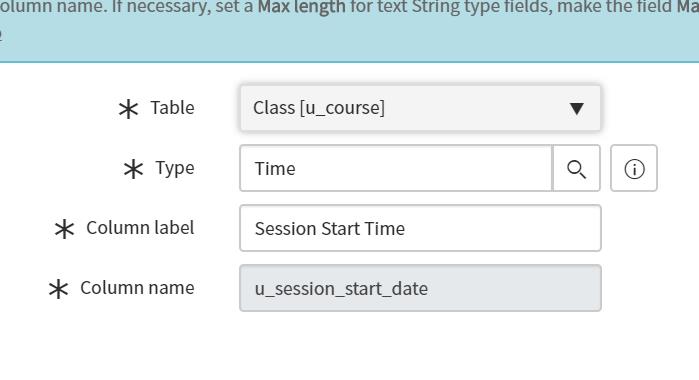The image size is (699, 380).
Task: Open the Class [u_course] table selector
Action: tap(420, 108)
